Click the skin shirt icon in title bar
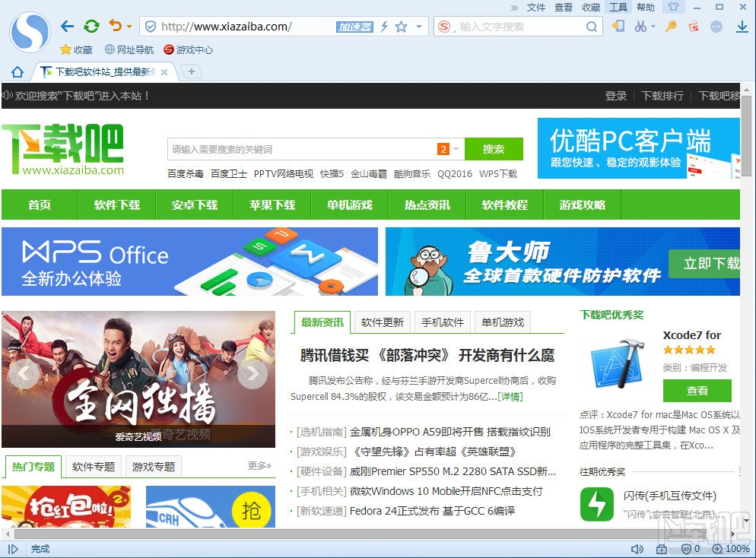756x558 pixels. pyautogui.click(x=674, y=7)
